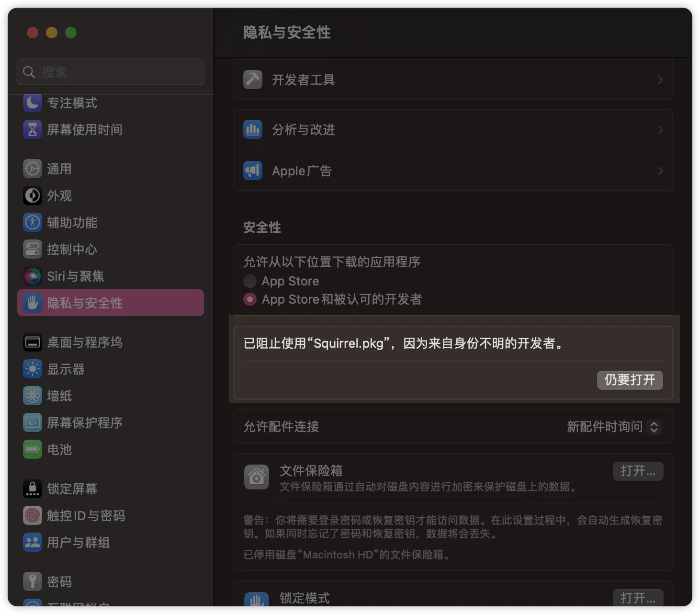Image resolution: width=700 pixels, height=614 pixels.
Task: Open the 开发者工具 row
Action: (453, 80)
